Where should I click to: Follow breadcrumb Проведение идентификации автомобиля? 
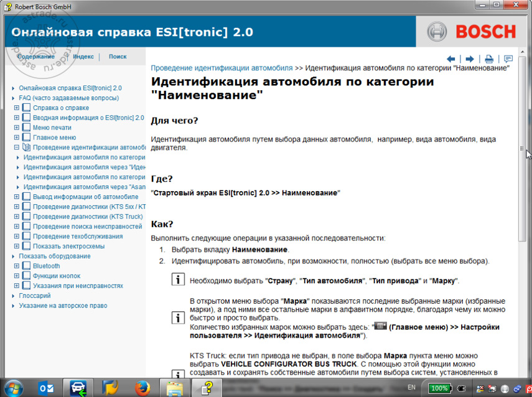pos(222,68)
